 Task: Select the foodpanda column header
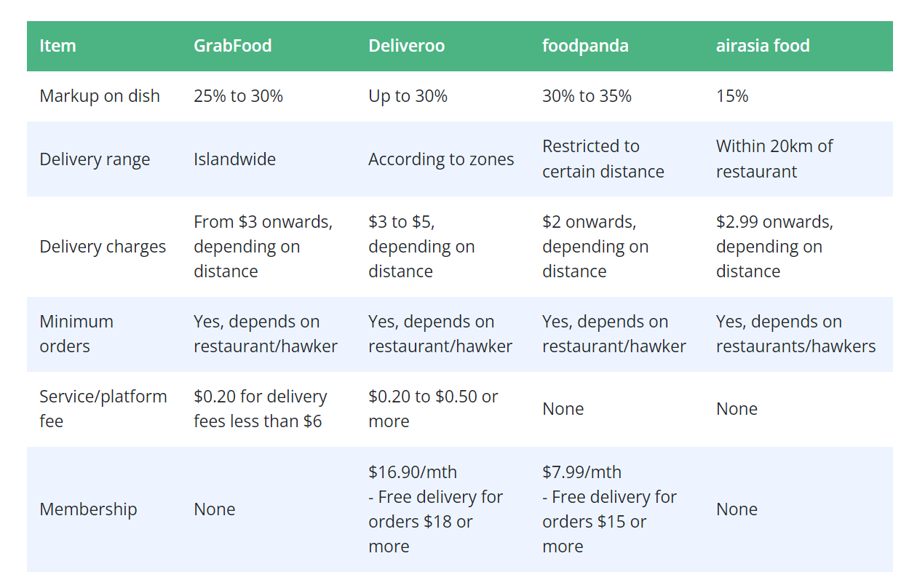tap(585, 46)
